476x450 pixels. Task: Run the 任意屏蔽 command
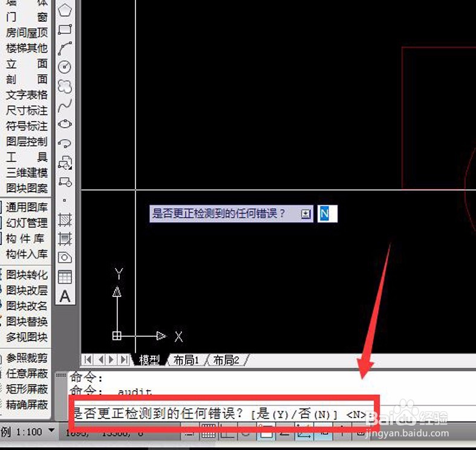click(27, 373)
